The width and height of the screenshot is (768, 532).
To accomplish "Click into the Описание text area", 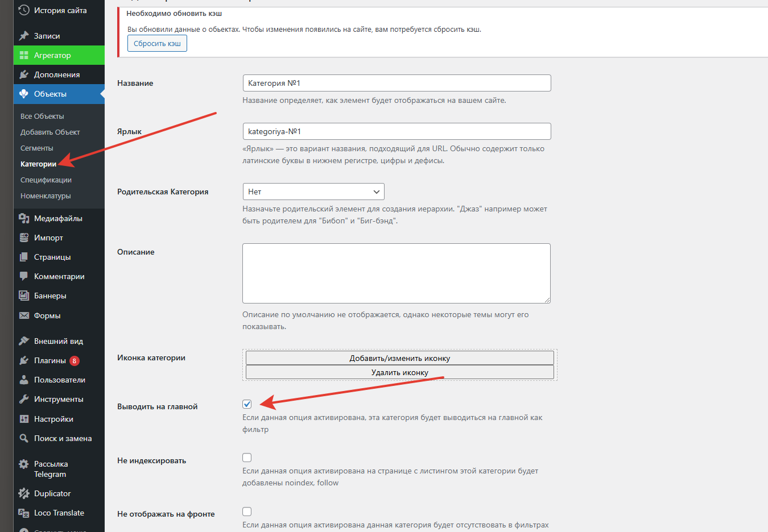I will (x=396, y=273).
